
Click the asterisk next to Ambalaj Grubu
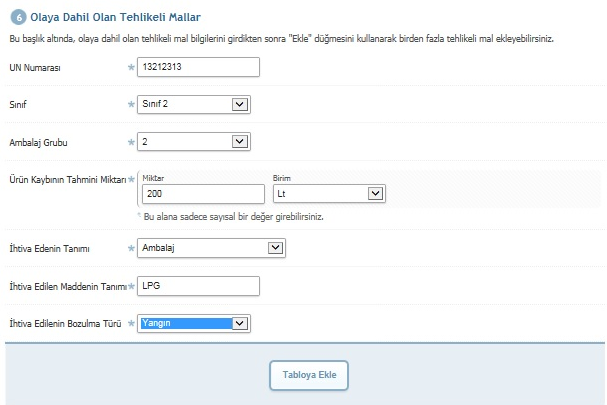tap(131, 142)
